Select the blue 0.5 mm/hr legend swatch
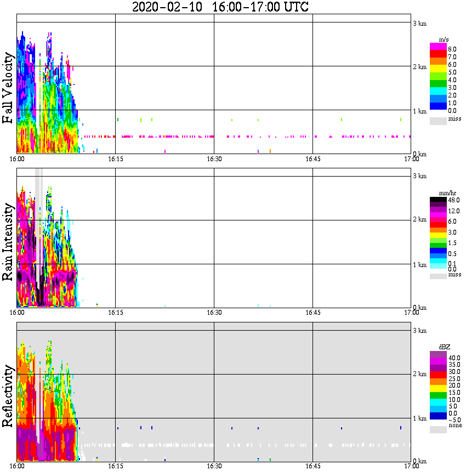The width and height of the screenshot is (466, 476). point(438,251)
